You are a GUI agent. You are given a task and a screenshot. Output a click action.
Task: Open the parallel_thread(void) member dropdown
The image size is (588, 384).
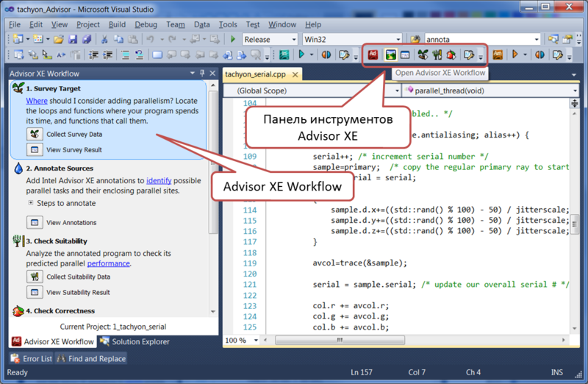[x=575, y=90]
